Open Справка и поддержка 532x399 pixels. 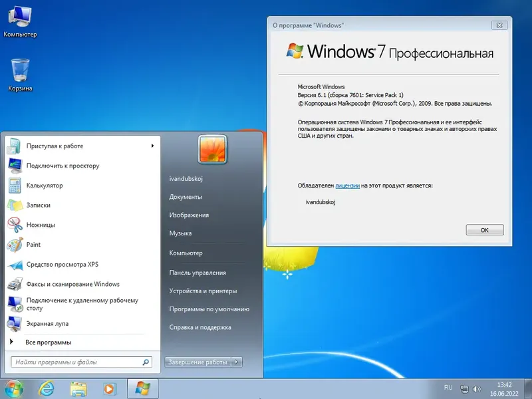tap(200, 327)
